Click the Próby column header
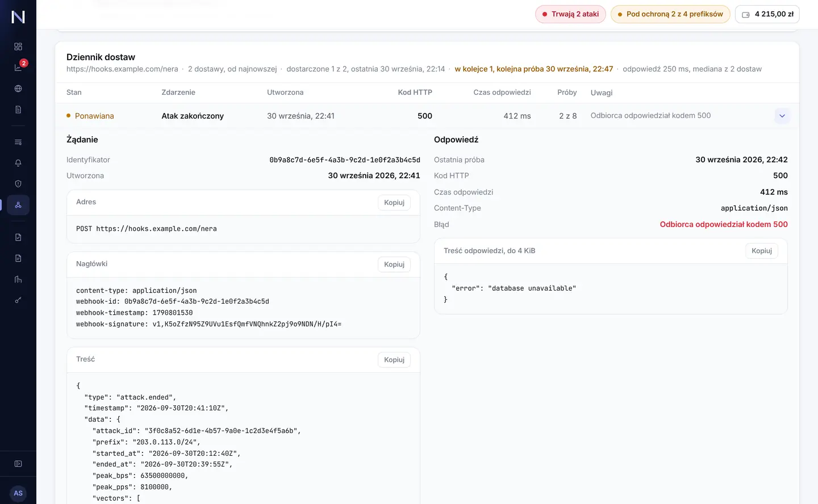The image size is (818, 504). (567, 93)
